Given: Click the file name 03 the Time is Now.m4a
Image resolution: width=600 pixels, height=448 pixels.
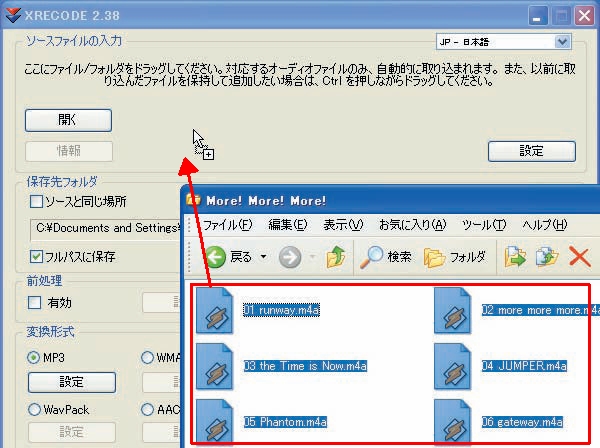Looking at the screenshot, I should click(305, 366).
